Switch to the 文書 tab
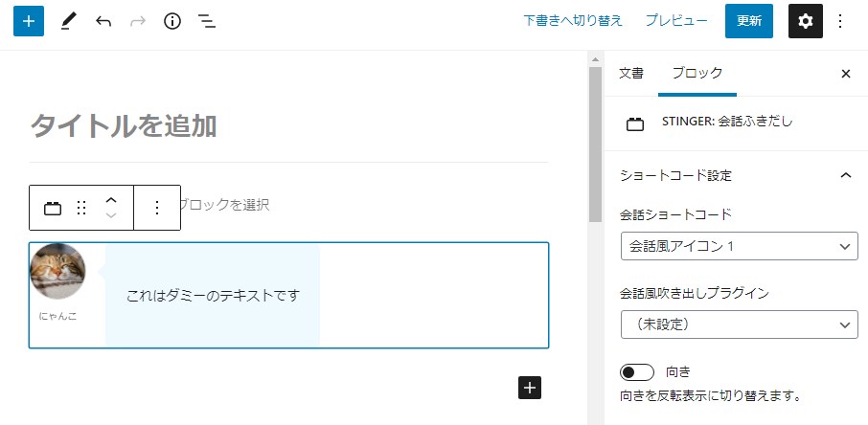 coord(631,73)
